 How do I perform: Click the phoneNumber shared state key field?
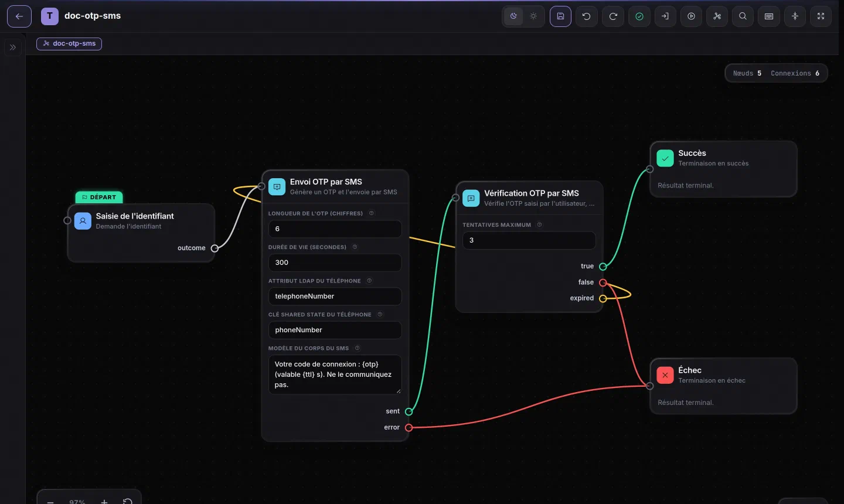[335, 330]
